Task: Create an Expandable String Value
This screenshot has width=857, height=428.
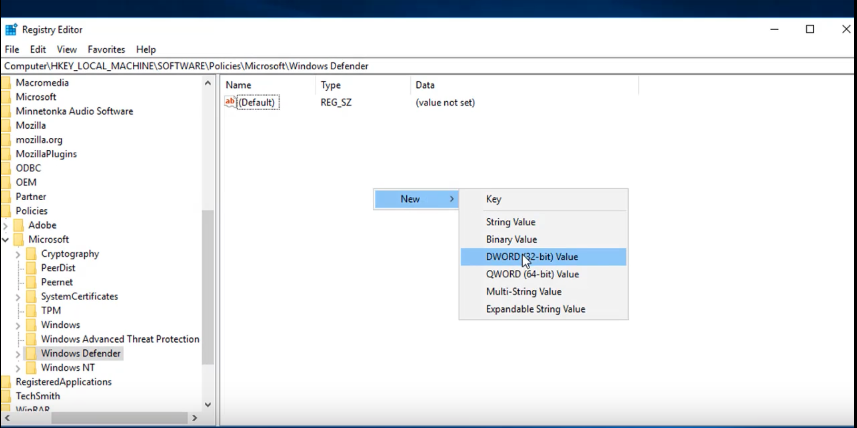Action: click(x=543, y=309)
